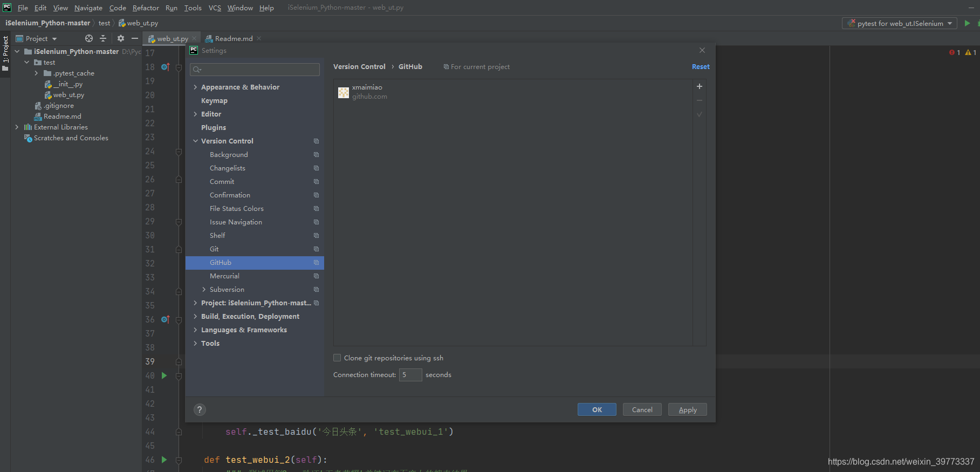Viewport: 980px width, 472px height.
Task: Run the pytest configuration with green play button
Action: tap(967, 23)
